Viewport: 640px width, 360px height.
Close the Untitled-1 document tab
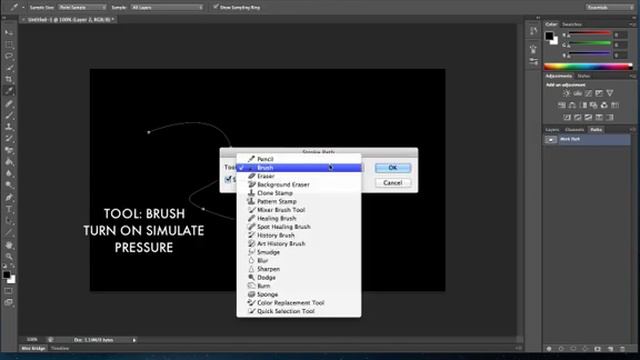(23, 20)
